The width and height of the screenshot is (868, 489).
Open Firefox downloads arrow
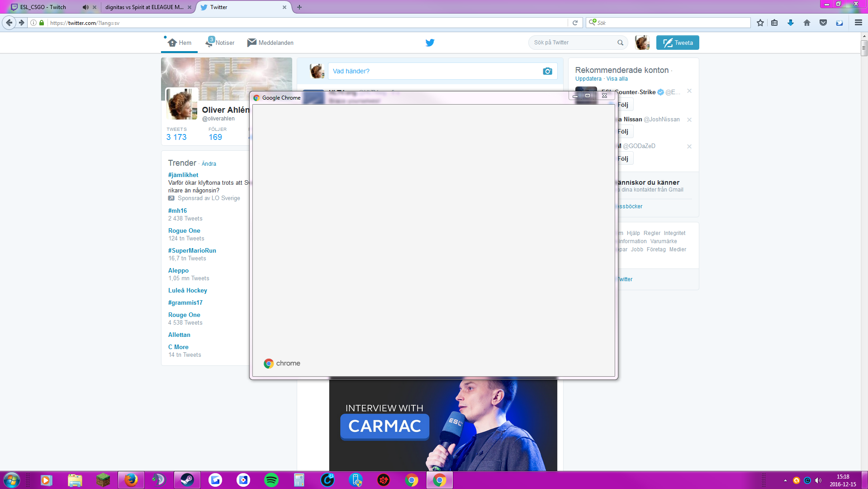pyautogui.click(x=791, y=23)
